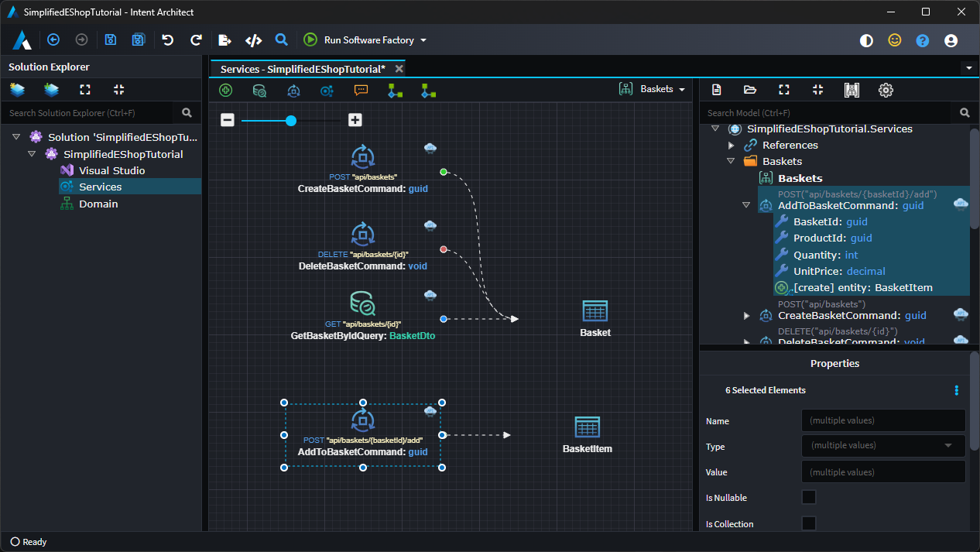
Task: Click the diagram zoom slider handle
Action: pos(291,120)
